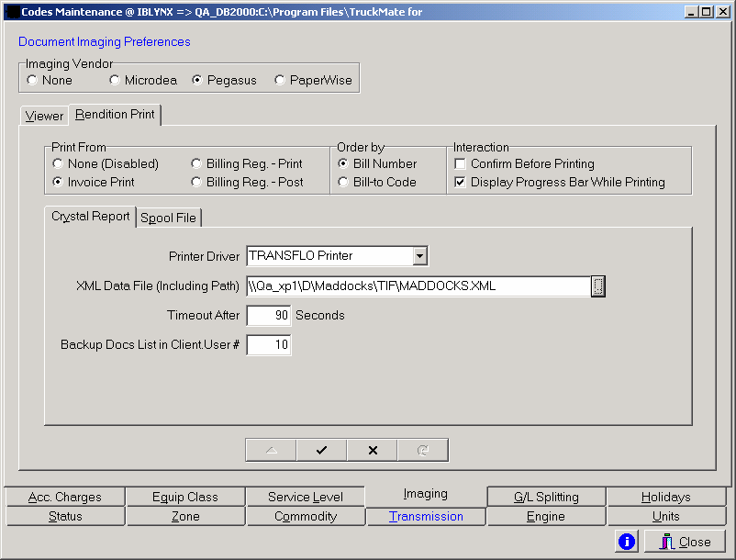Open the Commodity bottom tab
736x560 pixels.
(x=306, y=516)
